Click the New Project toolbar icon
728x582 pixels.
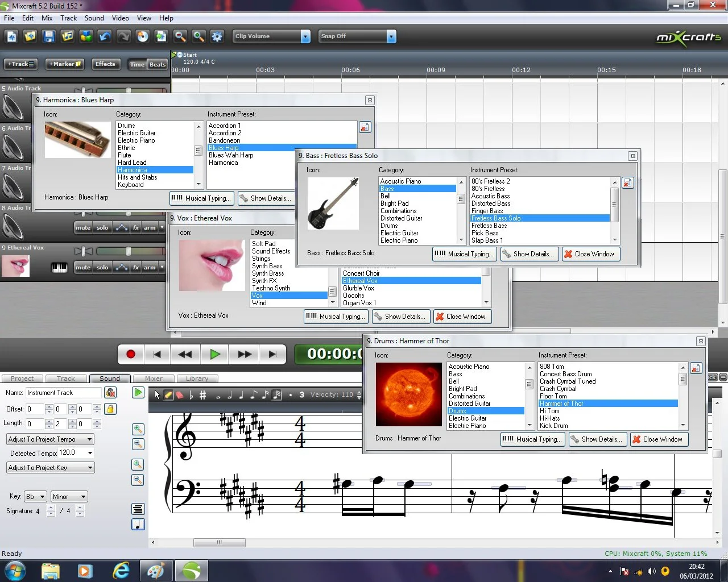[x=11, y=36]
